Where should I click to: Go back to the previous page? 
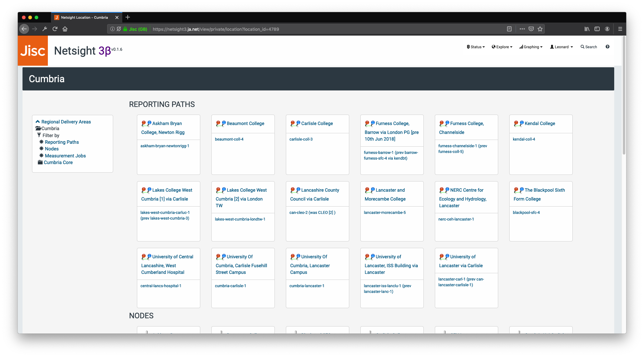(24, 29)
